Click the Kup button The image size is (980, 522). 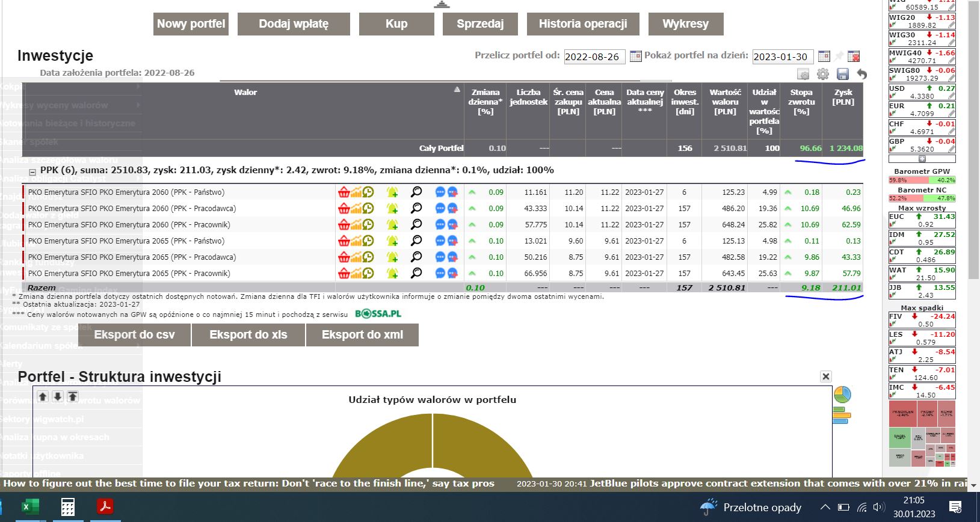tap(396, 24)
